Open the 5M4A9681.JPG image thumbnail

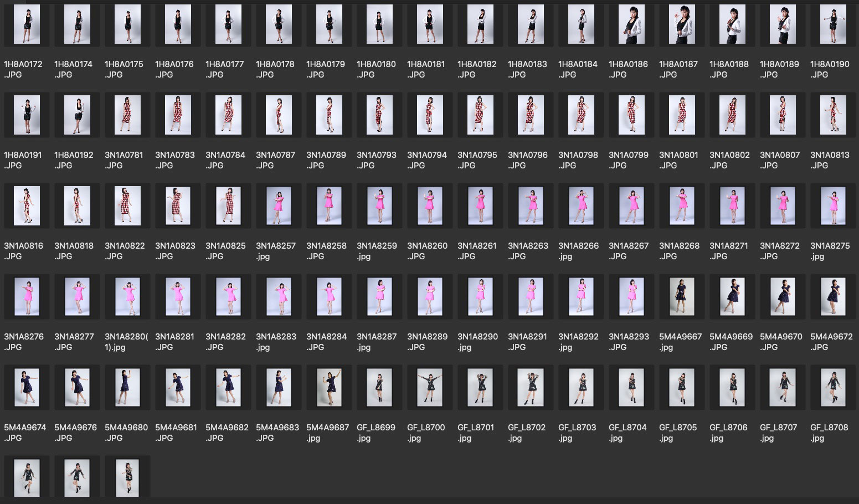point(178,388)
